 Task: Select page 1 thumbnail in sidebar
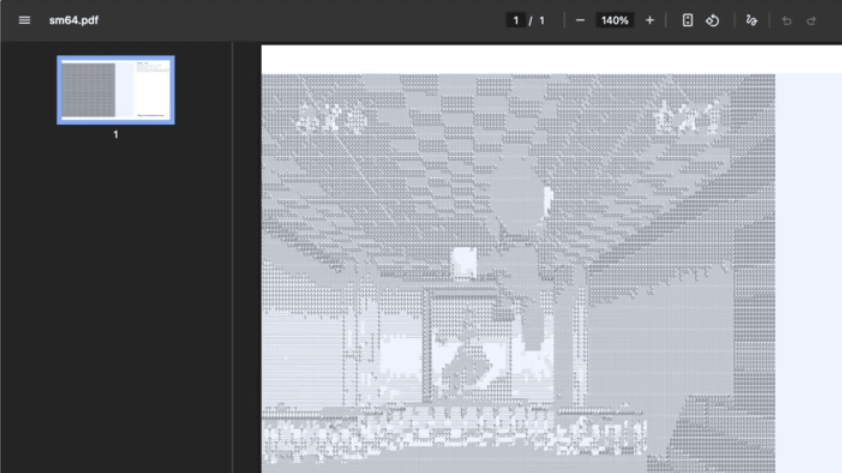115,90
